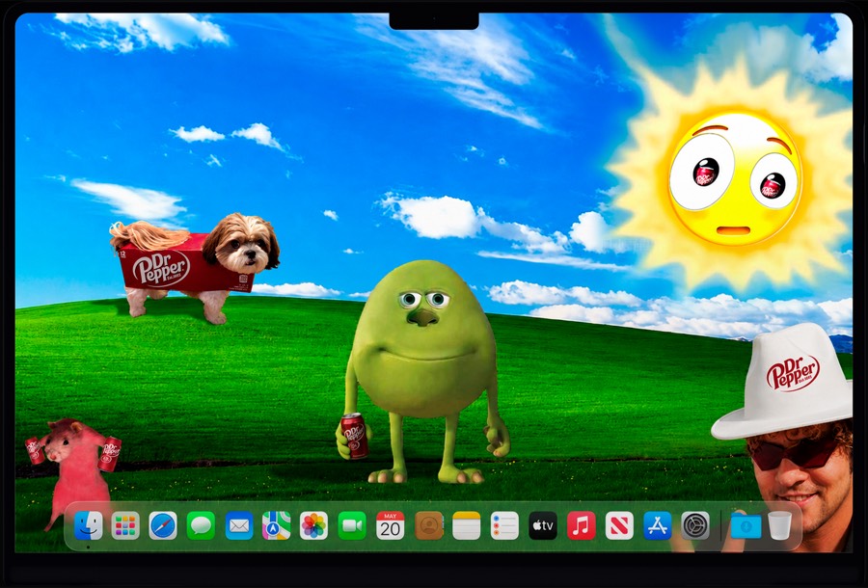Screen dimensions: 868x588
Task: Open Notes yellow notepad icon
Action: pyautogui.click(x=467, y=525)
